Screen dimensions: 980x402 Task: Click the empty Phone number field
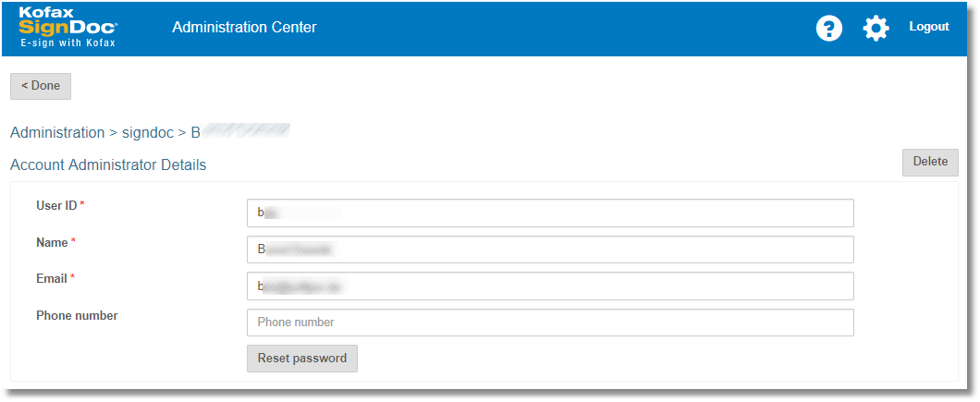coord(550,323)
